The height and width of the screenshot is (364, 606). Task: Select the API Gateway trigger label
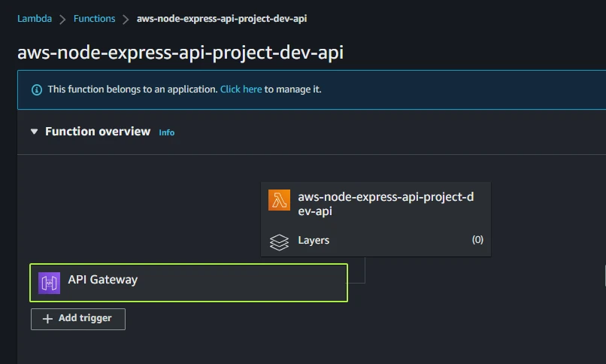coord(103,280)
